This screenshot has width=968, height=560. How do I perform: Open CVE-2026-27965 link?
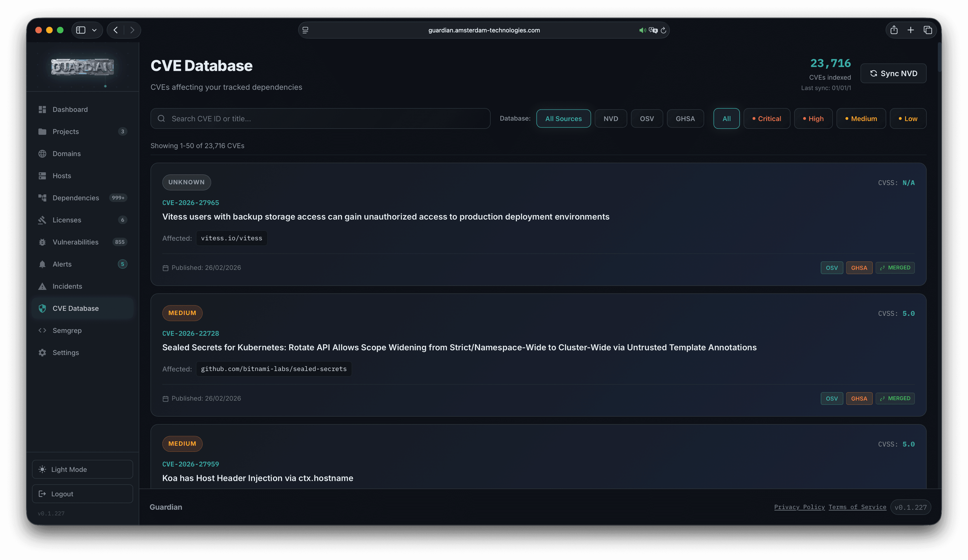pyautogui.click(x=191, y=203)
